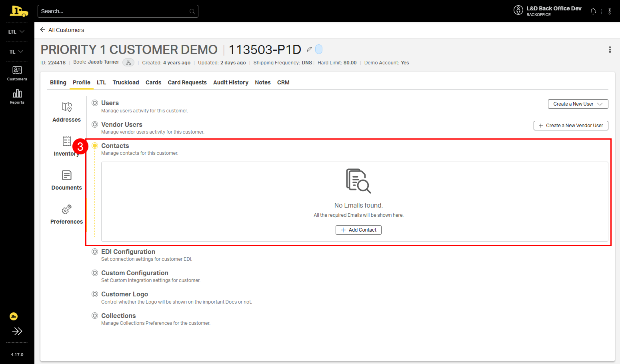Click the No Emails found message
The image size is (620, 364).
click(358, 206)
